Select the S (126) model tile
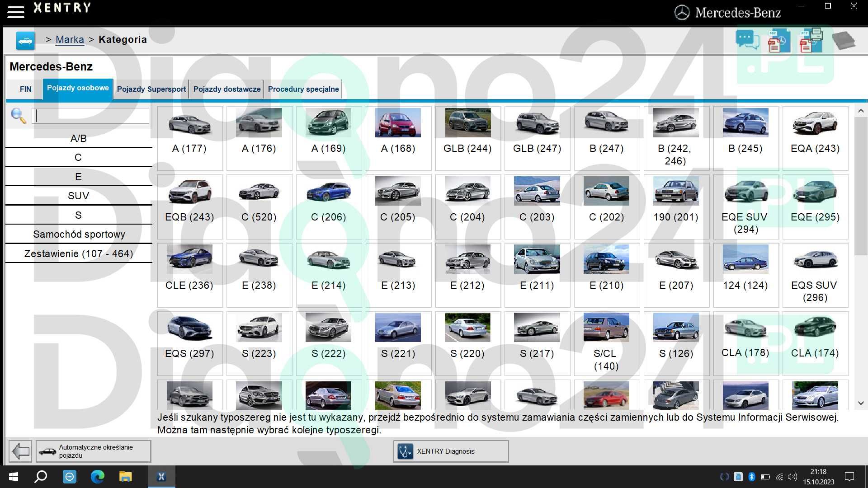The width and height of the screenshot is (868, 488). 676,343
